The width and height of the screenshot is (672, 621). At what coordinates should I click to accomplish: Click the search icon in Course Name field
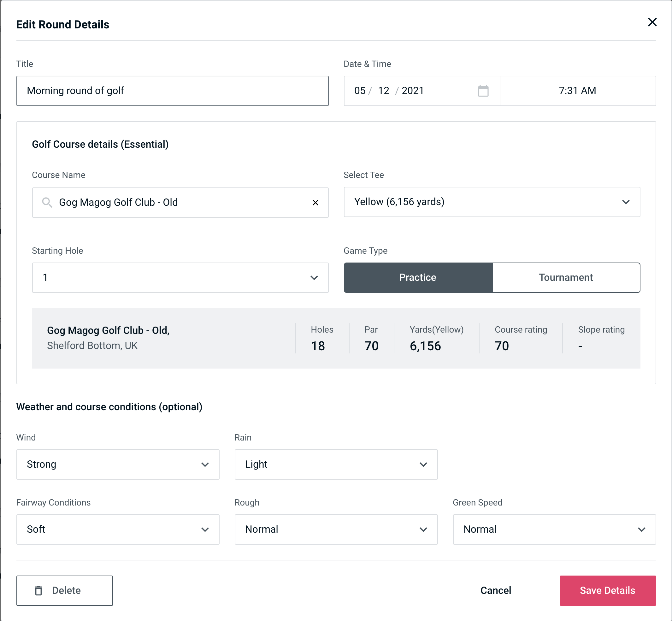(x=47, y=202)
